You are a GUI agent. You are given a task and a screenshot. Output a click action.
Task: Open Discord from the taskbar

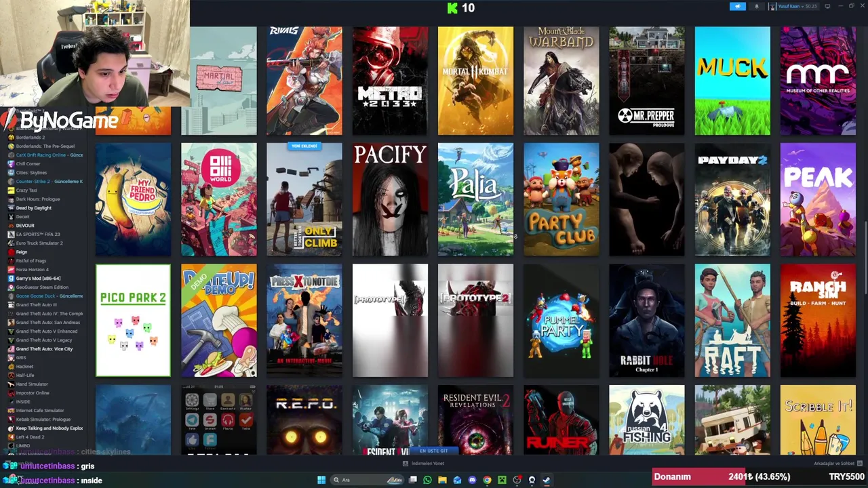(x=472, y=480)
